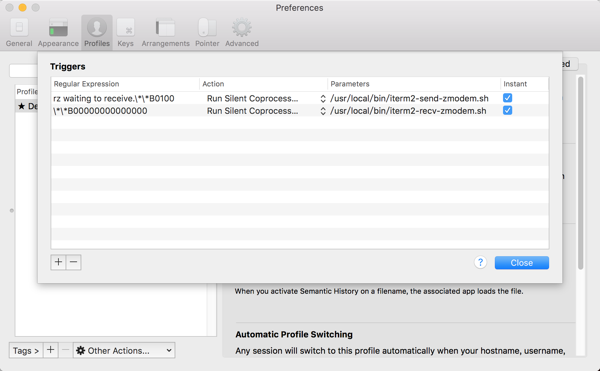Open the Advanced gear icon
The width and height of the screenshot is (600, 371).
coord(242,28)
